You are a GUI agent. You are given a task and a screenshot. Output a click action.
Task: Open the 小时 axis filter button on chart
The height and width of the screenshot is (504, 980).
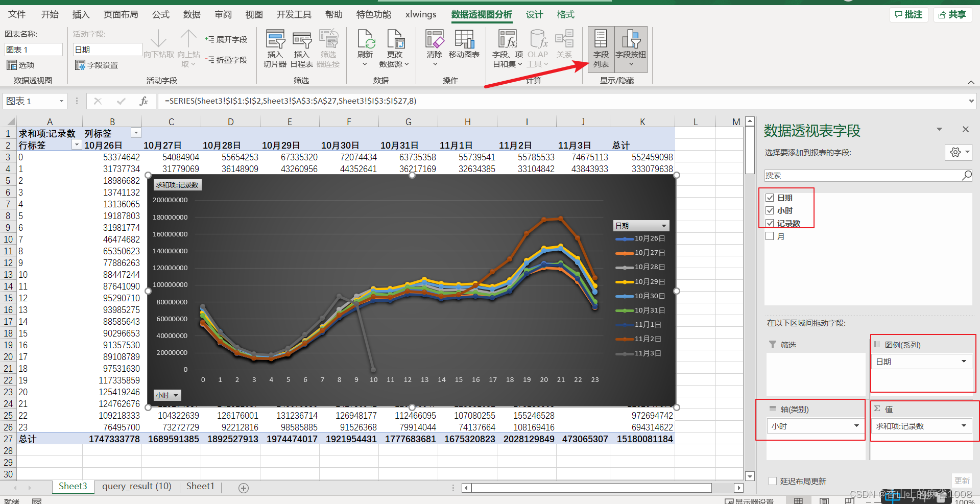168,395
